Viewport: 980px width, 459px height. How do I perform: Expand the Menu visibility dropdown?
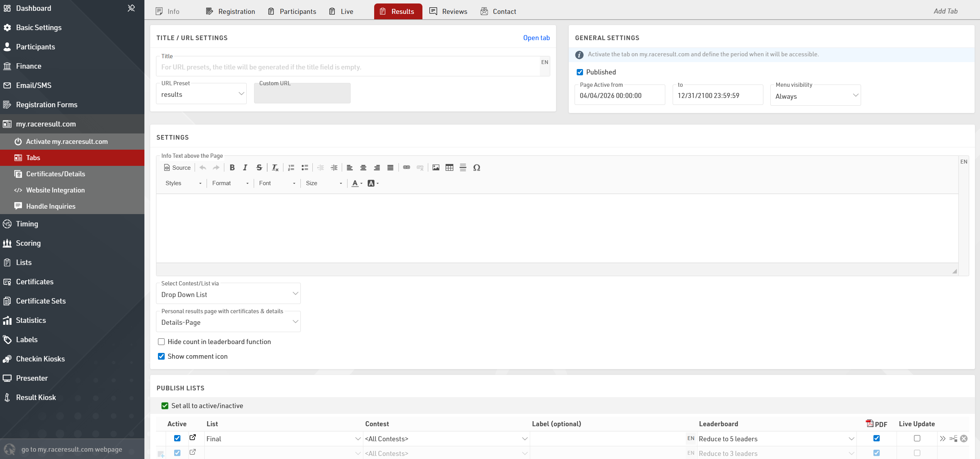pos(815,96)
